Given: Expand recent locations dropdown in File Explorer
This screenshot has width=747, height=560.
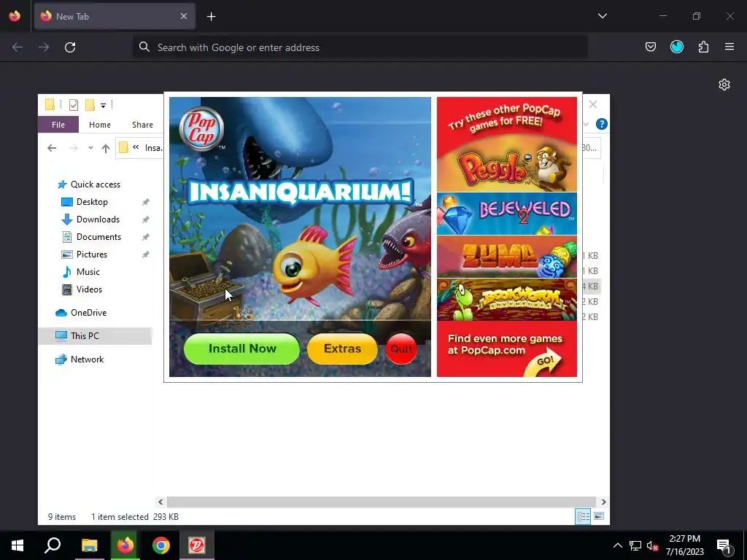Looking at the screenshot, I should pos(90,148).
